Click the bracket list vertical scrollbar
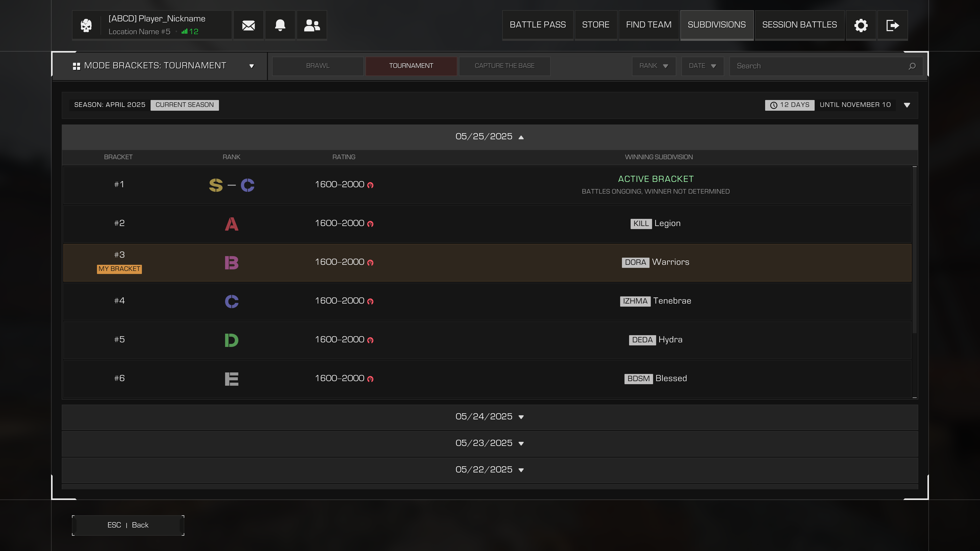 (x=915, y=250)
